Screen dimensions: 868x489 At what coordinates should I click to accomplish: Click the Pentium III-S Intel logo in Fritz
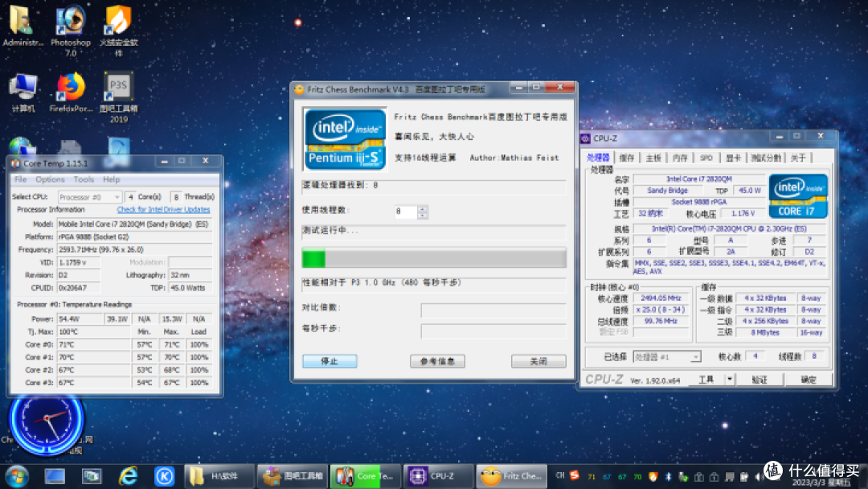click(x=346, y=139)
